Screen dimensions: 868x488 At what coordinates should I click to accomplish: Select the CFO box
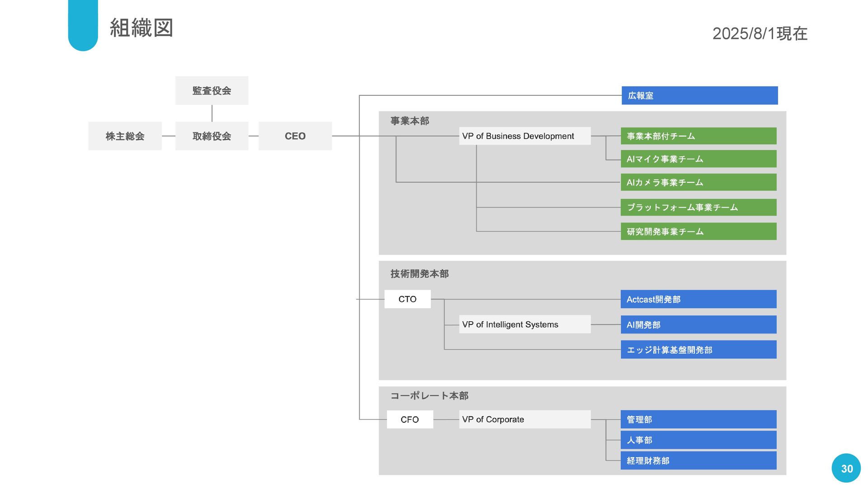pos(410,419)
